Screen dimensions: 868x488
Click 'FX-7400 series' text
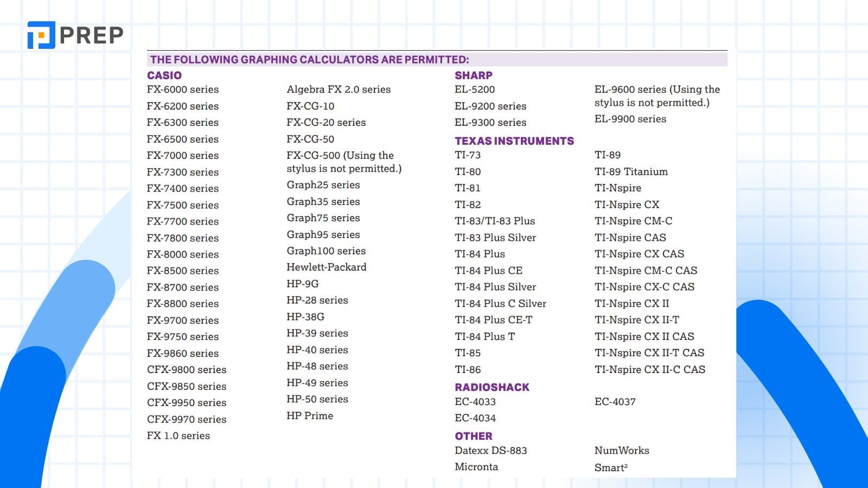tap(183, 189)
